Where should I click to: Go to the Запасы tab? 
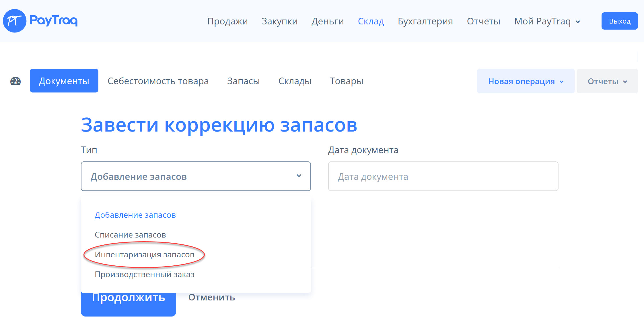point(243,81)
